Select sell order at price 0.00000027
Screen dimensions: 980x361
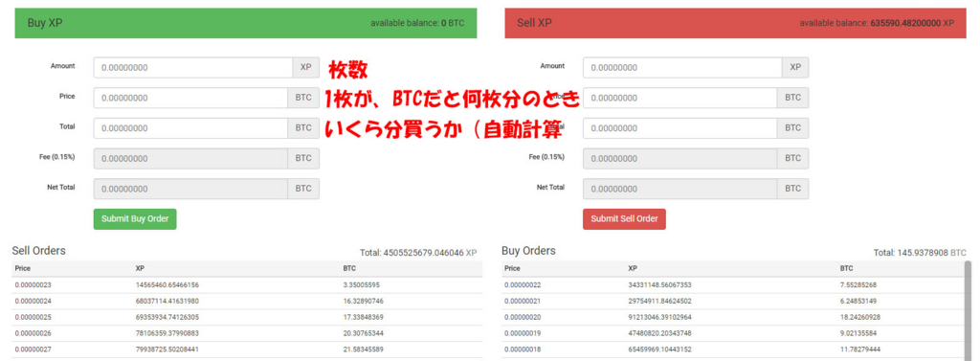pos(247,350)
